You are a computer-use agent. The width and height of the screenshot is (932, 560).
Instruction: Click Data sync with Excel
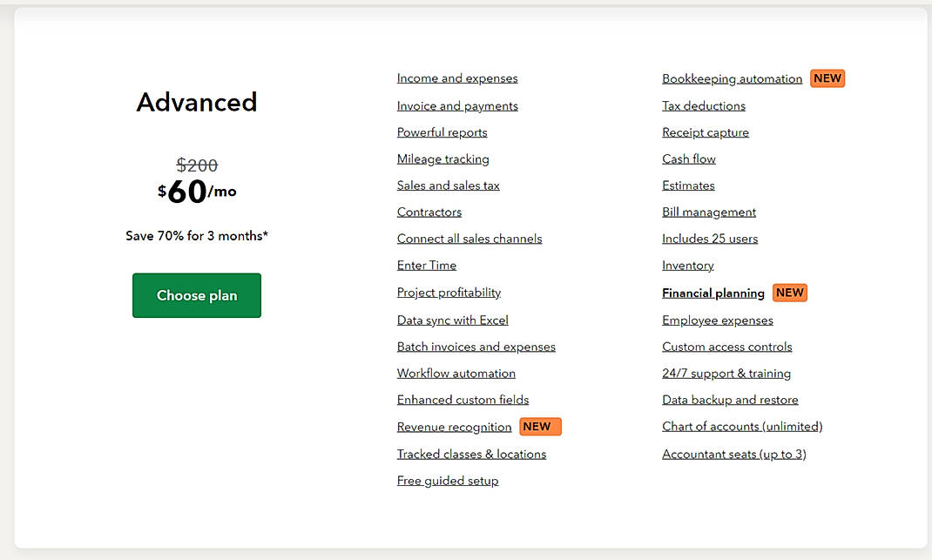pyautogui.click(x=452, y=319)
